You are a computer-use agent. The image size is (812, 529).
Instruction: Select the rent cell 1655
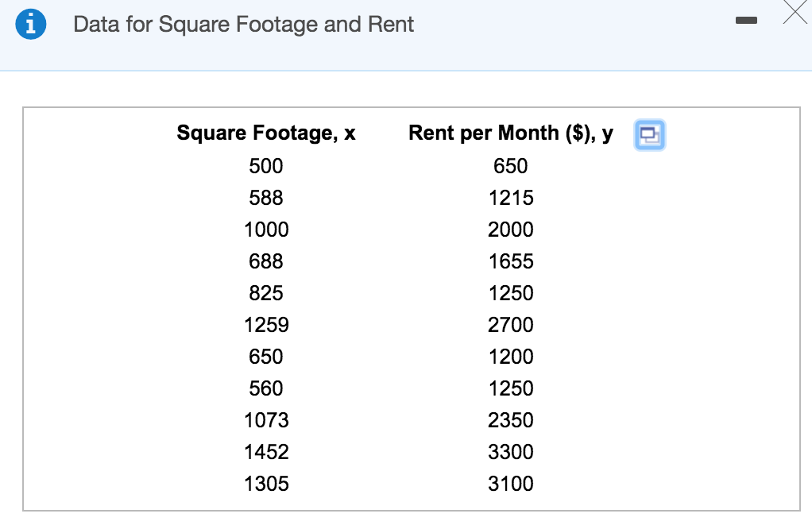pyautogui.click(x=511, y=261)
